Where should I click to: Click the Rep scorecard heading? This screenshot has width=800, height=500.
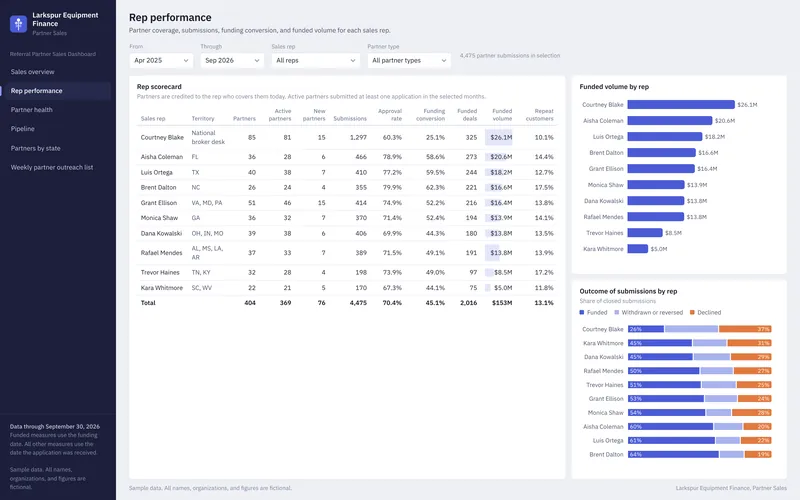[x=159, y=87]
